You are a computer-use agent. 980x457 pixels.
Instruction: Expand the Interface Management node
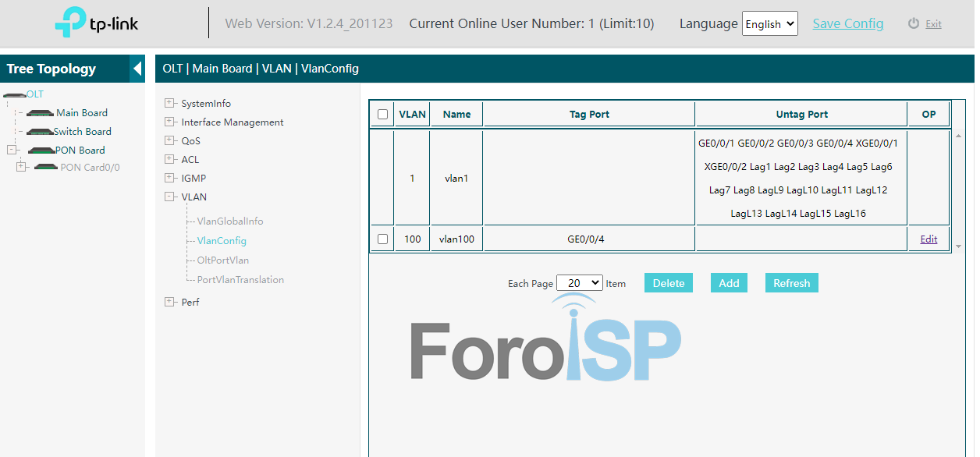[169, 122]
